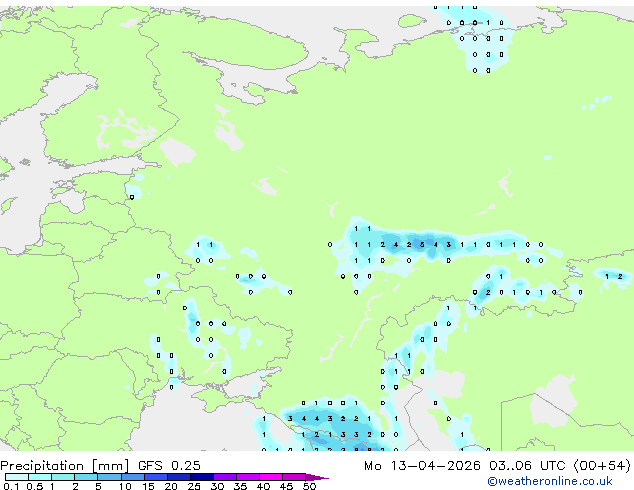
Task: Pick the 10–15 mm legend color
Action: coord(132,477)
